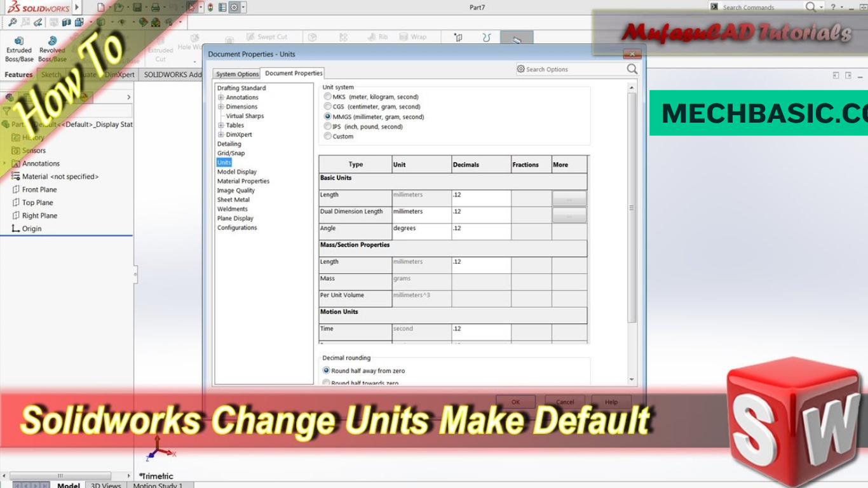Expand the Tables node in options tree
This screenshot has height=488, width=868.
(x=220, y=125)
